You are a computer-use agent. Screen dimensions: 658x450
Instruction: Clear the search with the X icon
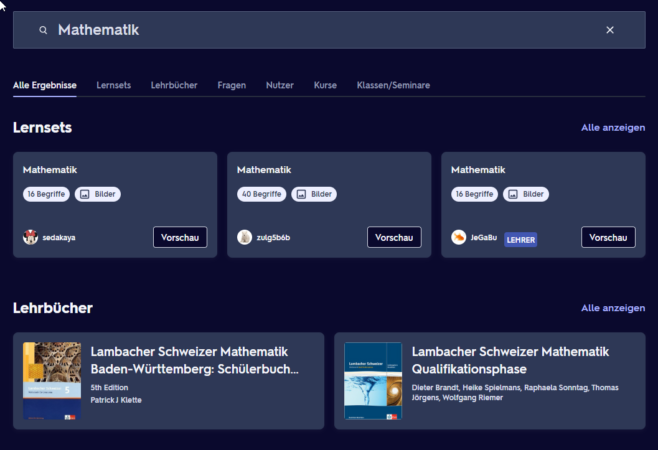[x=610, y=30]
